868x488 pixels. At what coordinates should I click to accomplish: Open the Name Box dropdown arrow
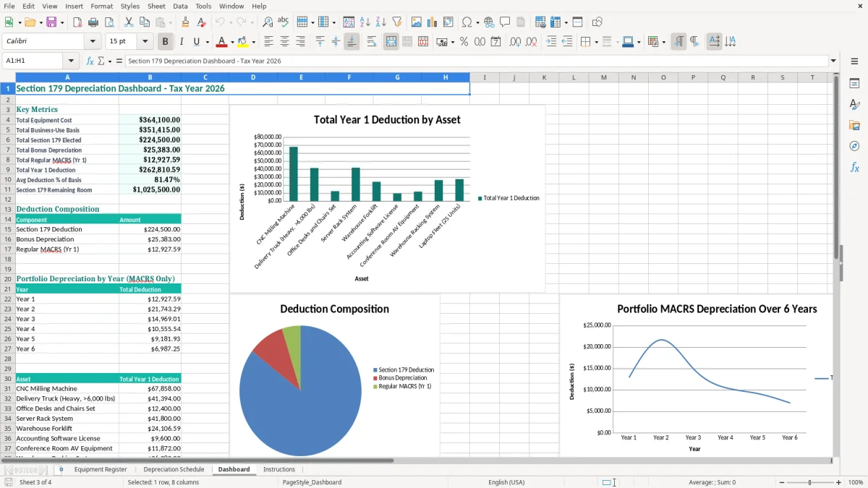pos(71,61)
